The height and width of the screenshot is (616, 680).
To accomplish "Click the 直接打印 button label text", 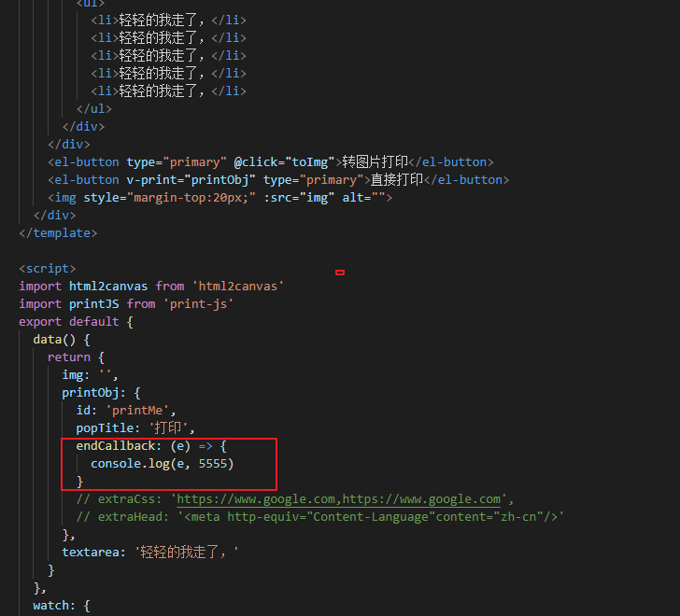I will (x=396, y=180).
